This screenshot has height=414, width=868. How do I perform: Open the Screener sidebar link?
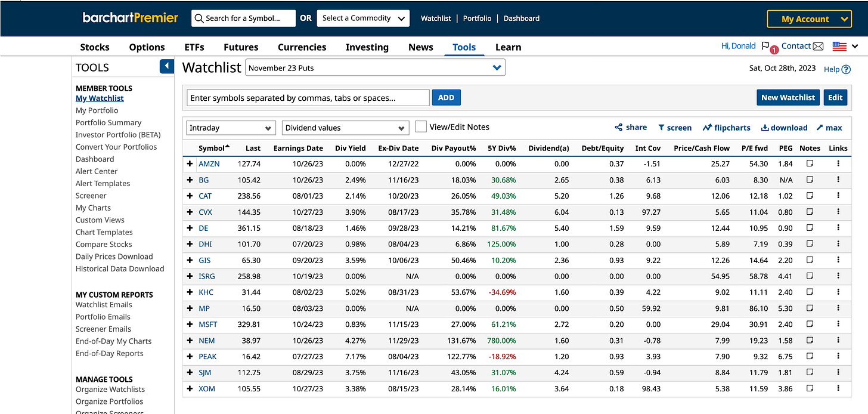[91, 196]
